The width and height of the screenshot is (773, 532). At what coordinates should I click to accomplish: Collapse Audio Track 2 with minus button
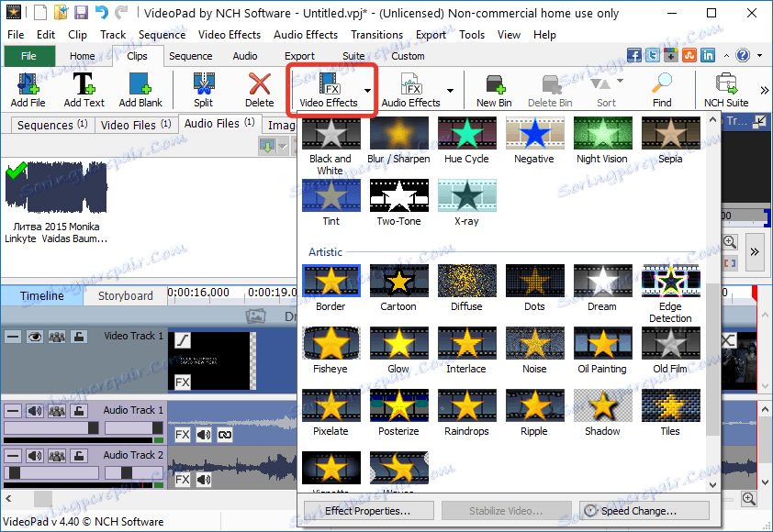13,456
